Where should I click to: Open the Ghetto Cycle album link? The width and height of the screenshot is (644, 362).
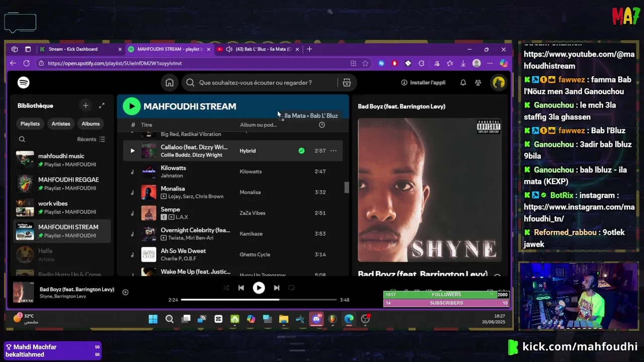tap(255, 255)
